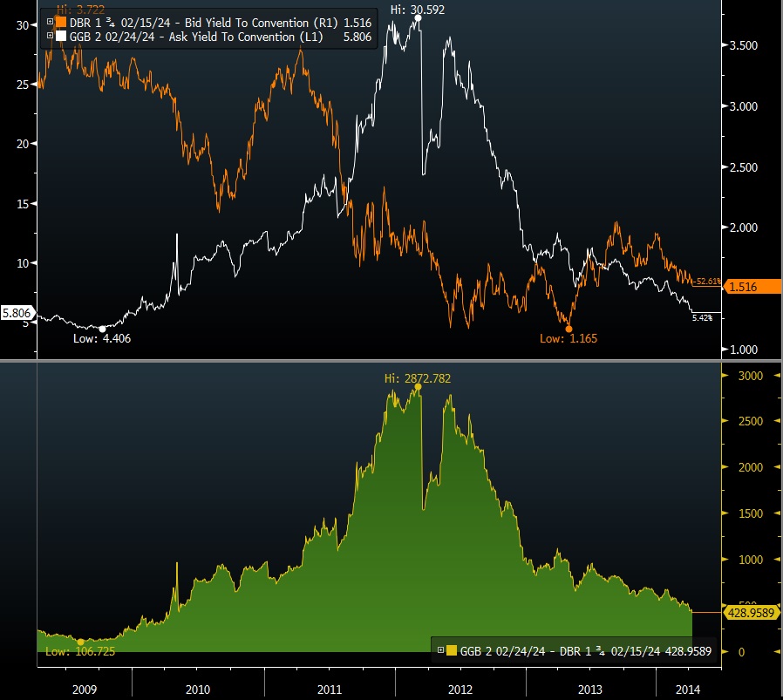Click the orange -52.61% change label
The height and width of the screenshot is (700, 783).
point(707,281)
